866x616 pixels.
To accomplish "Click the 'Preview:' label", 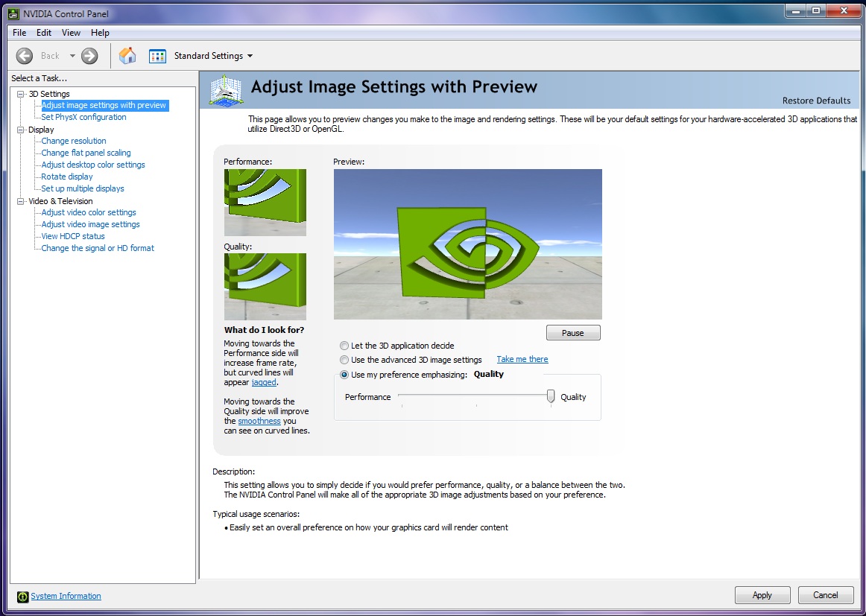I will pyautogui.click(x=349, y=162).
